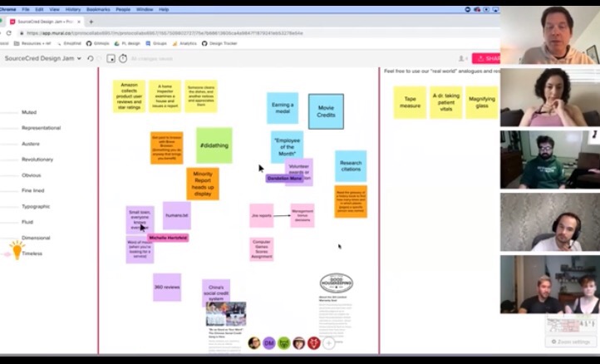Viewport: 600px width, 364px height.
Task: Select the Magnifying glass yellow sticky note
Action: [x=482, y=102]
